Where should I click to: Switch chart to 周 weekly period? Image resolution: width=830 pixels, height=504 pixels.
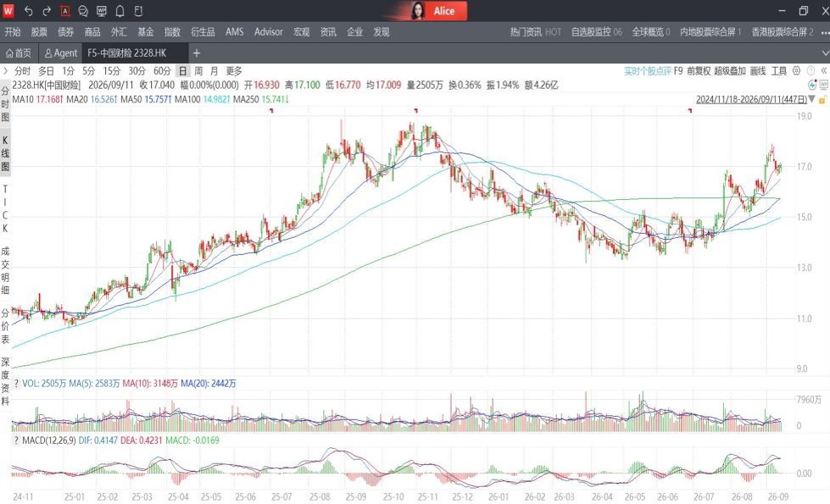pos(198,71)
